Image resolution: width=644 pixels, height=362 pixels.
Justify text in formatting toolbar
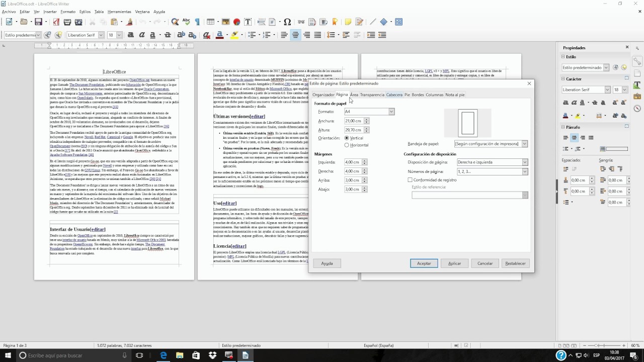(x=317, y=35)
